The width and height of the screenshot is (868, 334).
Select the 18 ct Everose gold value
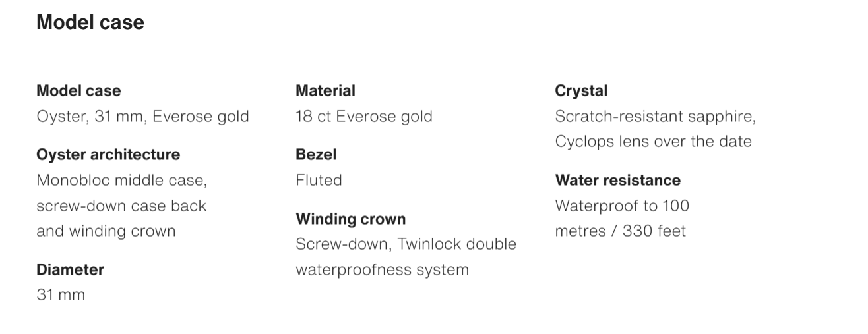click(364, 117)
